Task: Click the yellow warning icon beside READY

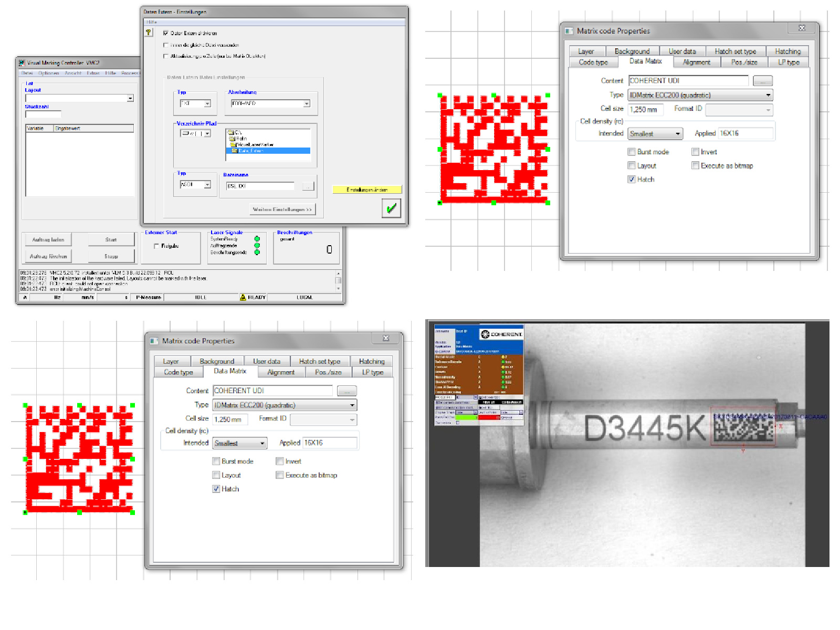Action: tap(243, 297)
